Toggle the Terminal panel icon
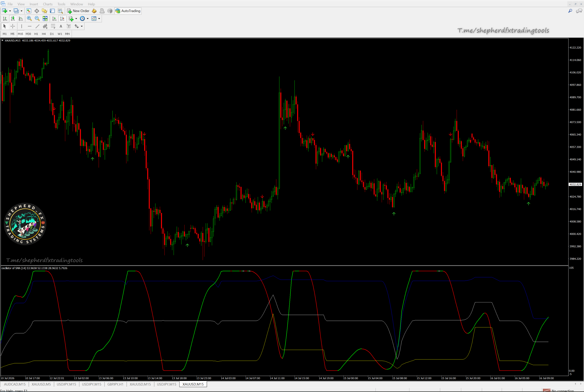This screenshot has height=392, width=584. click(52, 11)
